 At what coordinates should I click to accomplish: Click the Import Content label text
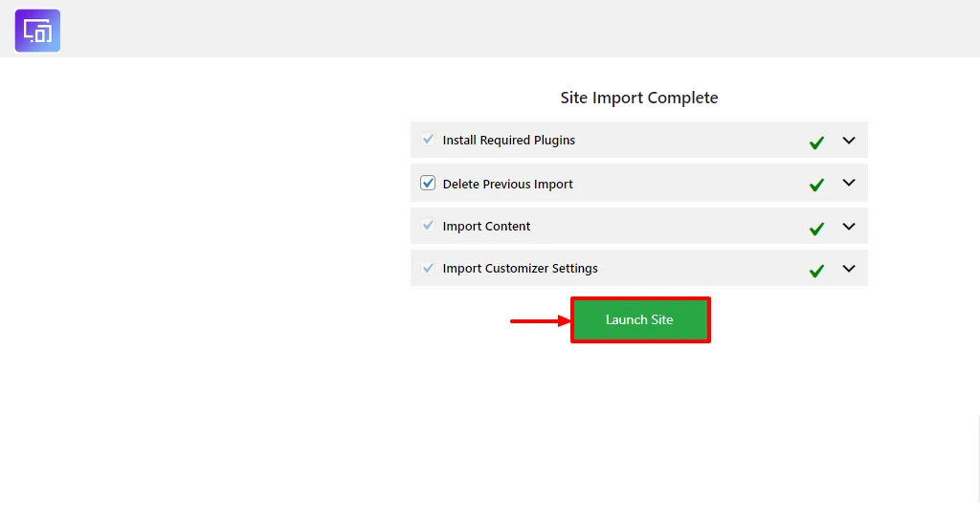tap(486, 227)
